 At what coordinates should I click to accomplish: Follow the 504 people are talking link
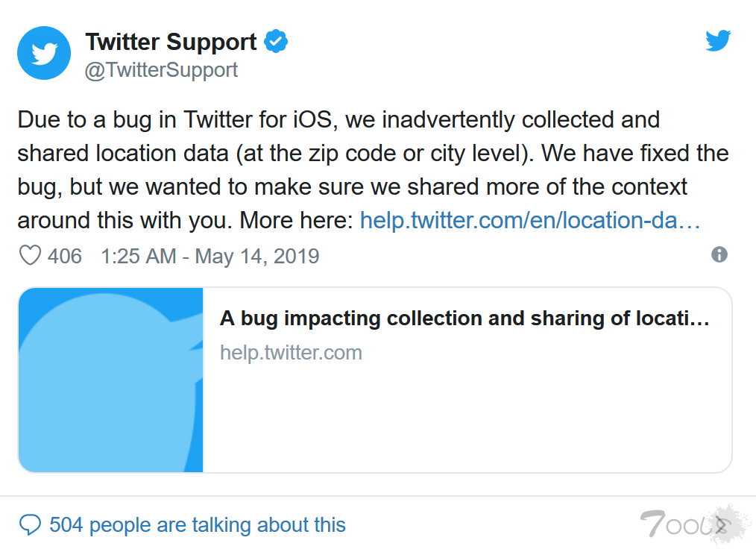198,524
